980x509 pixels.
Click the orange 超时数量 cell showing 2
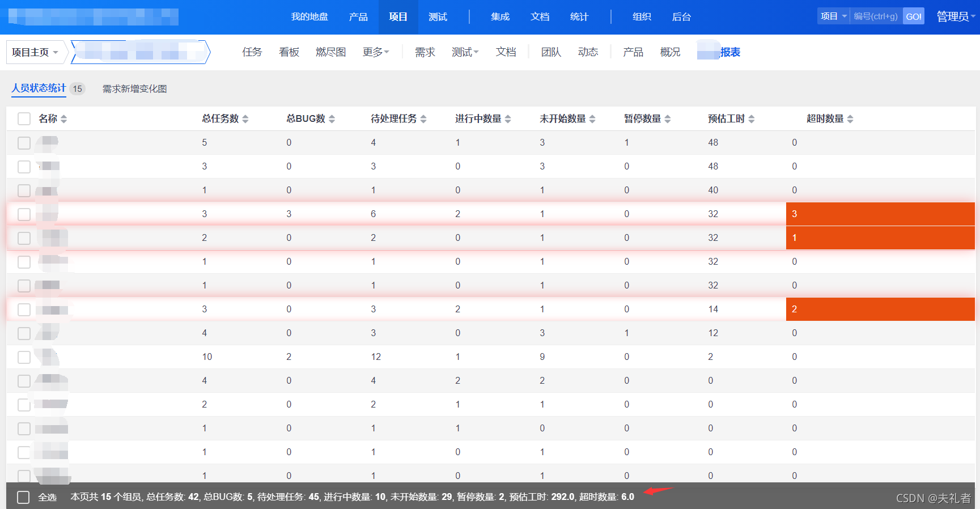coord(880,309)
